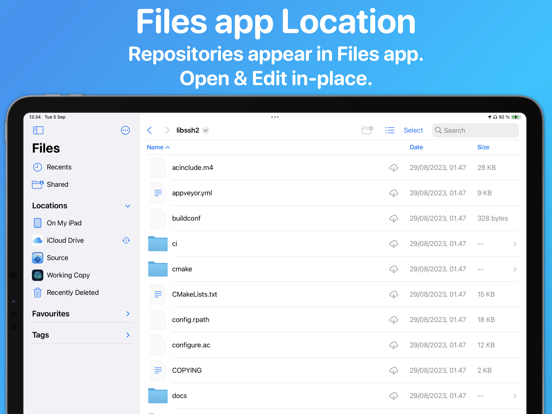The width and height of the screenshot is (552, 414).
Task: Download the ci folder via cloud icon
Action: click(x=394, y=244)
